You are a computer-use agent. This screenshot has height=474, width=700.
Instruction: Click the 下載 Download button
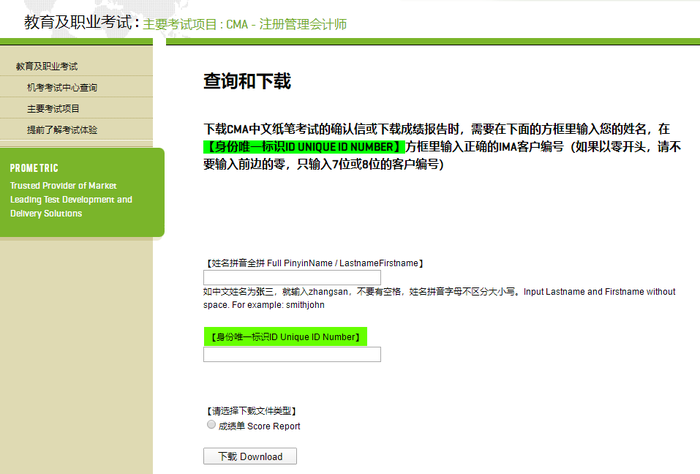249,456
